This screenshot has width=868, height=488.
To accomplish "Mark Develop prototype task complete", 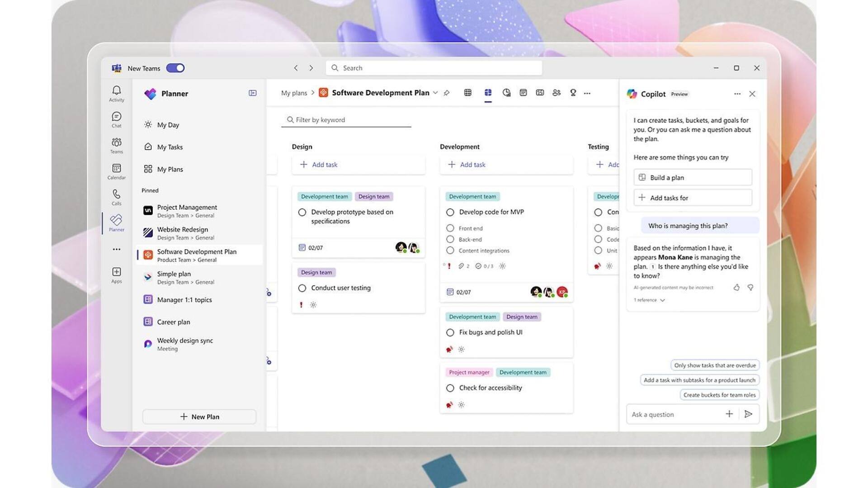I will coord(302,212).
